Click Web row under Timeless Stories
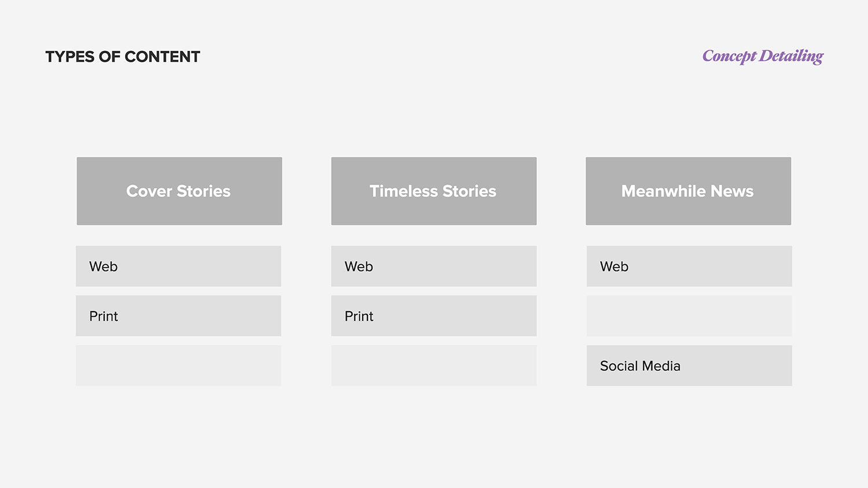Viewport: 868px width, 488px height. (x=434, y=267)
